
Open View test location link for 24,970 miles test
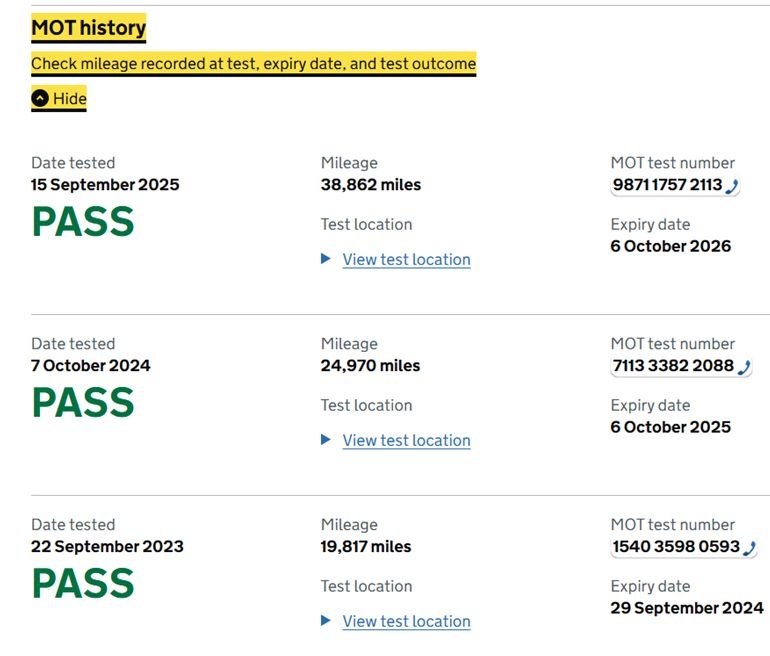coord(406,440)
